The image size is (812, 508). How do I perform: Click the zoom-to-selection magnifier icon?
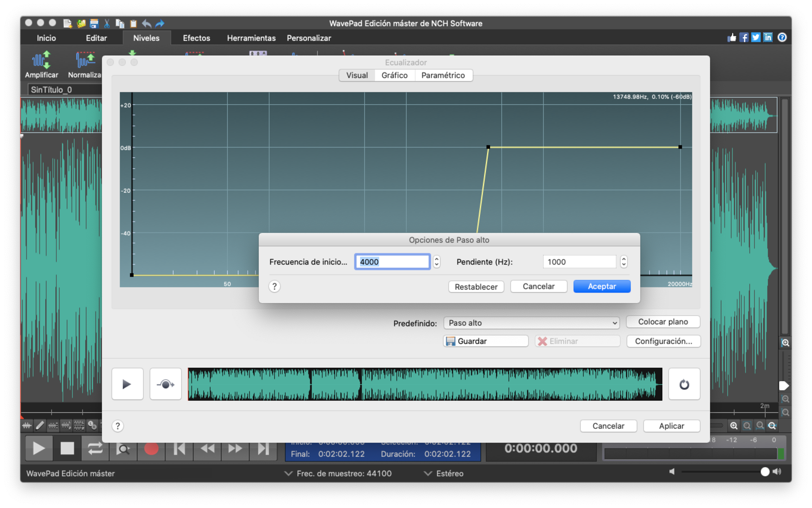(747, 426)
